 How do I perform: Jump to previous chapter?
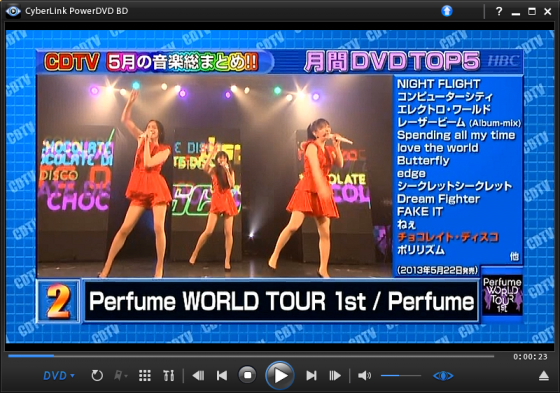pos(222,376)
